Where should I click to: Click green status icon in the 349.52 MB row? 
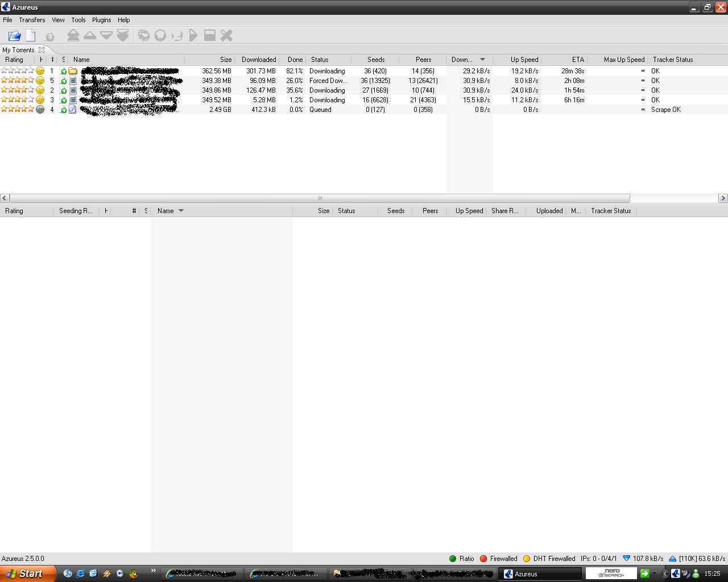(64, 100)
